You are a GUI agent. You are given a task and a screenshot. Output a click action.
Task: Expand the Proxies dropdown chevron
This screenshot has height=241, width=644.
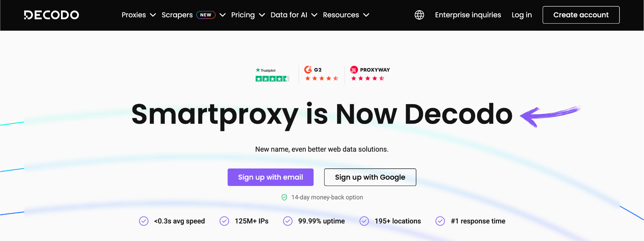pyautogui.click(x=153, y=15)
